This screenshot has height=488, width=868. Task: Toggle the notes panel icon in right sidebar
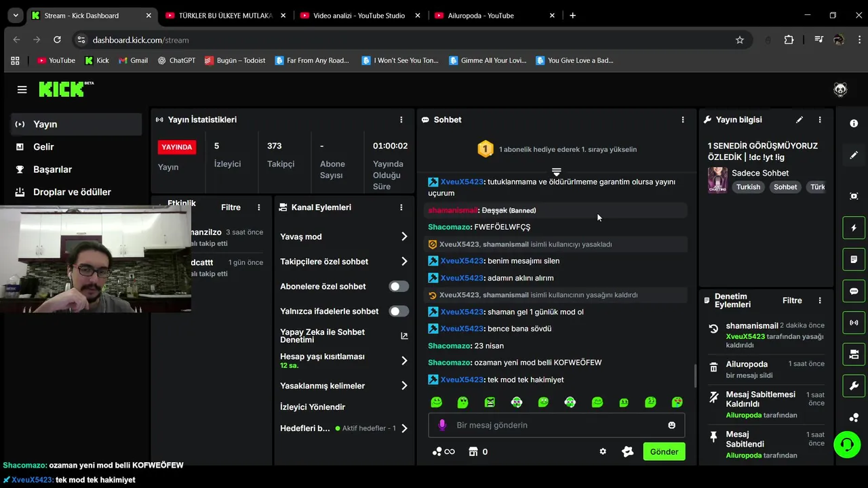[x=854, y=259]
